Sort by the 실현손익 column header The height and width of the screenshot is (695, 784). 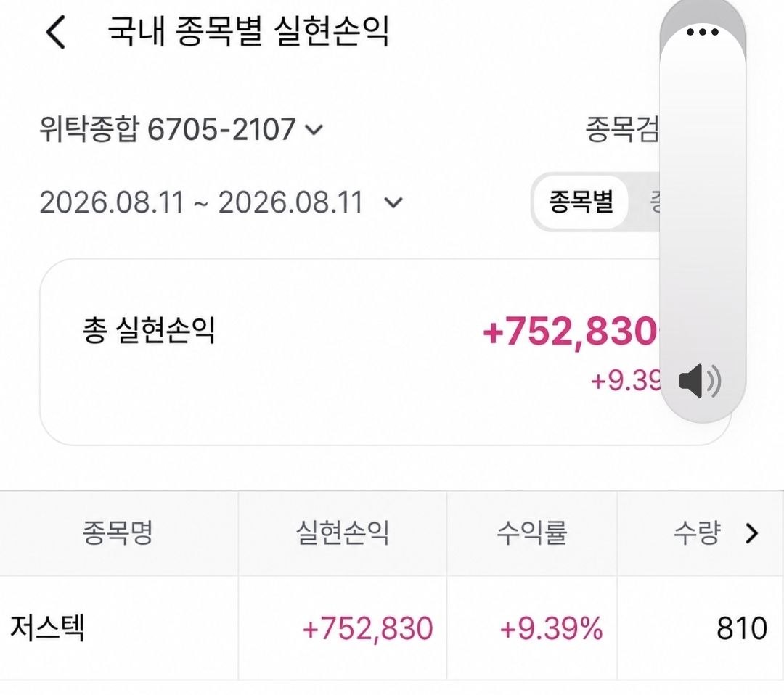coord(343,533)
